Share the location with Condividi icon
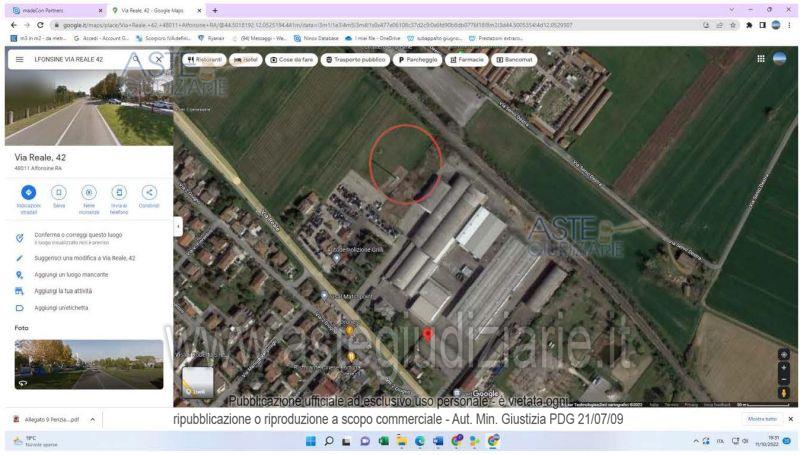Image resolution: width=800 pixels, height=455 pixels. [149, 192]
